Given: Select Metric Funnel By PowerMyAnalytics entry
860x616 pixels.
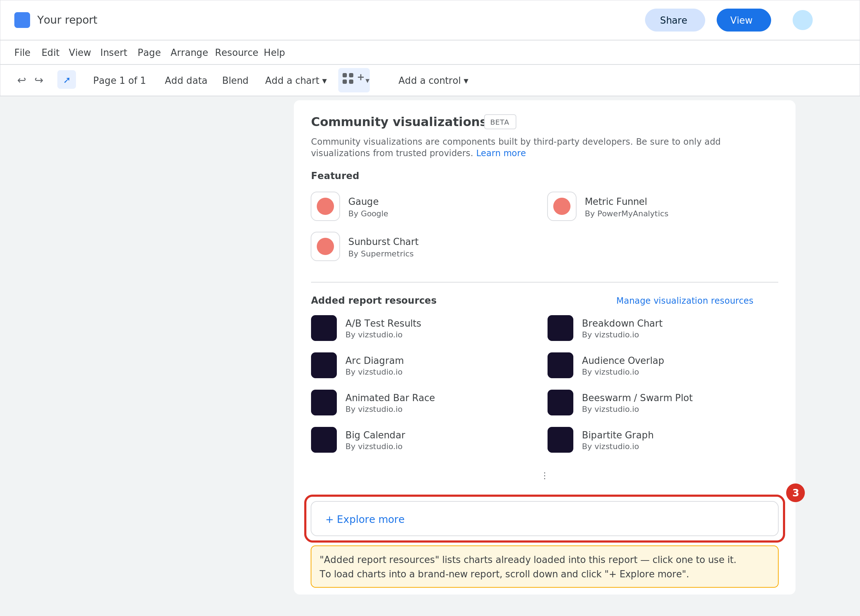Looking at the screenshot, I should 608,206.
